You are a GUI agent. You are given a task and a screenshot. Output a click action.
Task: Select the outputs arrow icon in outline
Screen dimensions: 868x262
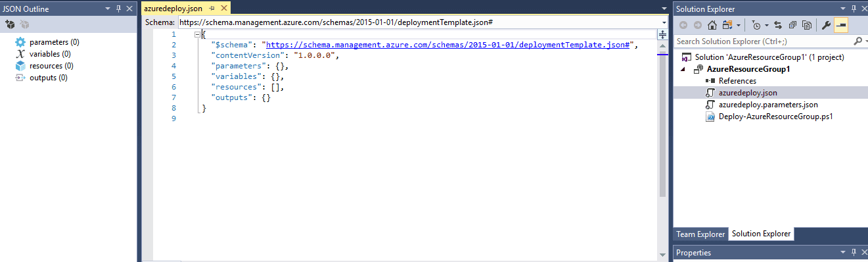click(x=20, y=78)
